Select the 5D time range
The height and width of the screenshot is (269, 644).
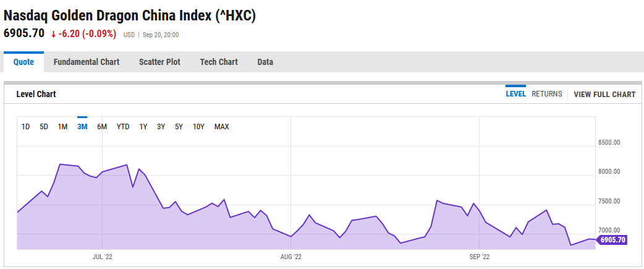click(44, 127)
